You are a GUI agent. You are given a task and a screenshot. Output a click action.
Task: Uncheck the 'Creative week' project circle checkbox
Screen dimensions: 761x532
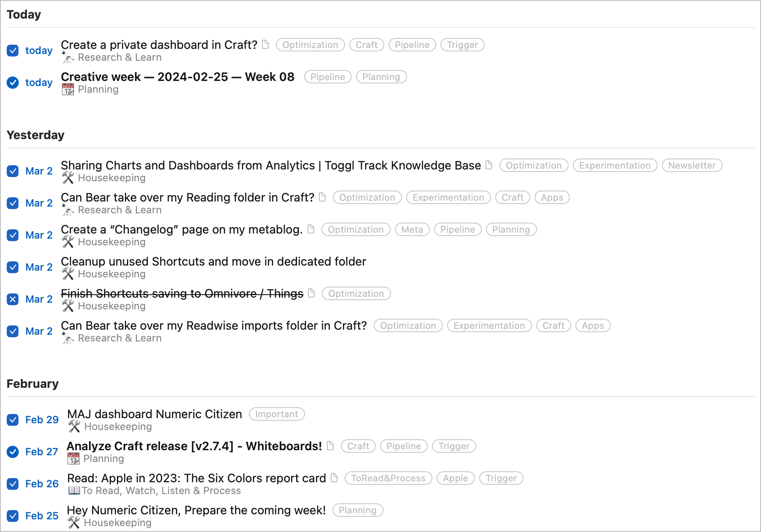point(13,83)
